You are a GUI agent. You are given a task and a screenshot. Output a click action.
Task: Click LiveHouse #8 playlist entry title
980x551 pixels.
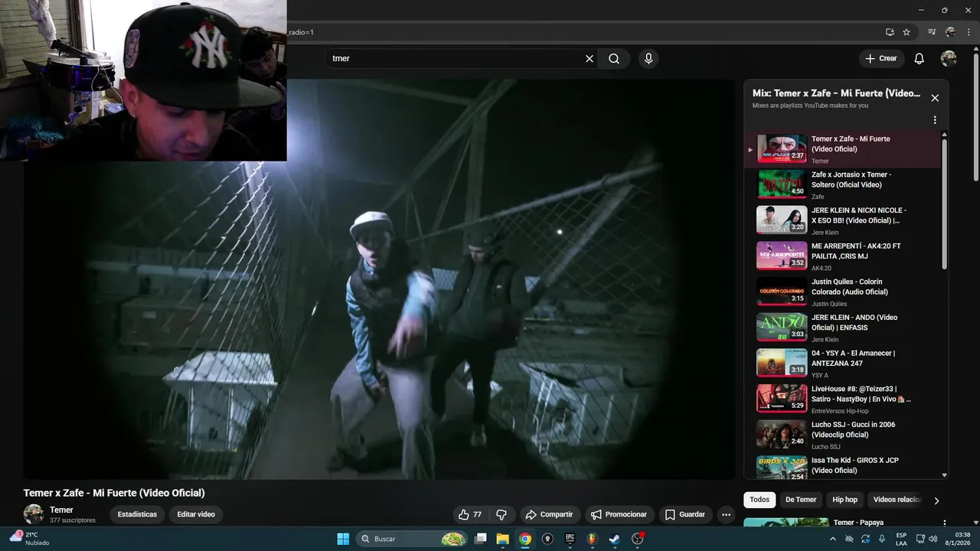point(861,394)
